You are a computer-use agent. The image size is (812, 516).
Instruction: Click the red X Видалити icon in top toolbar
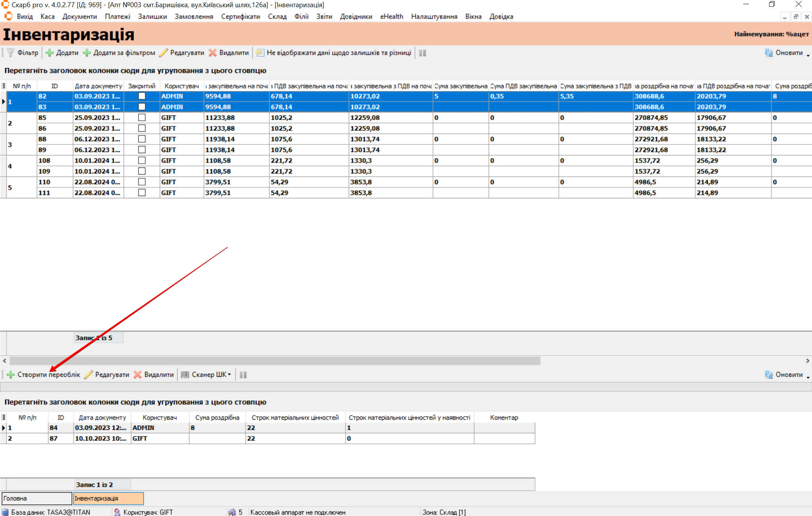(212, 53)
